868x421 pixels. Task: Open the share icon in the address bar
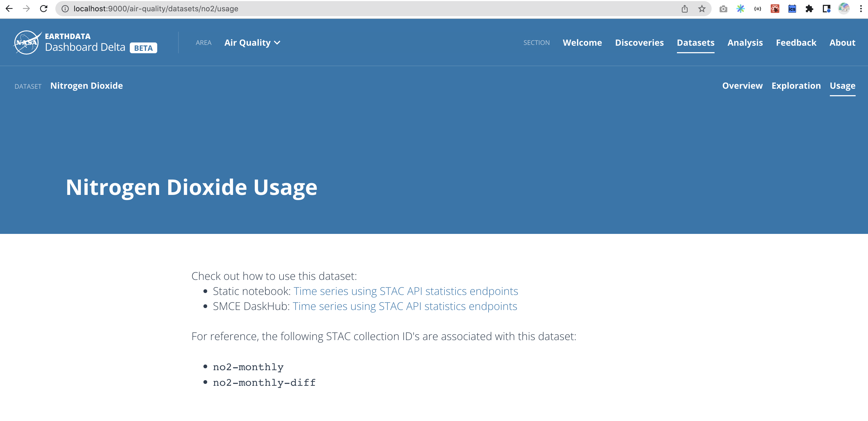point(685,8)
